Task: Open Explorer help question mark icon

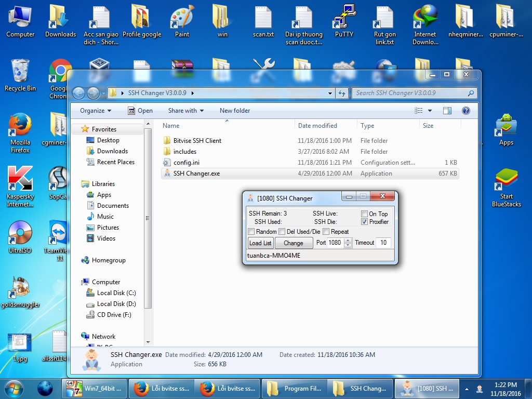Action: 466,111
